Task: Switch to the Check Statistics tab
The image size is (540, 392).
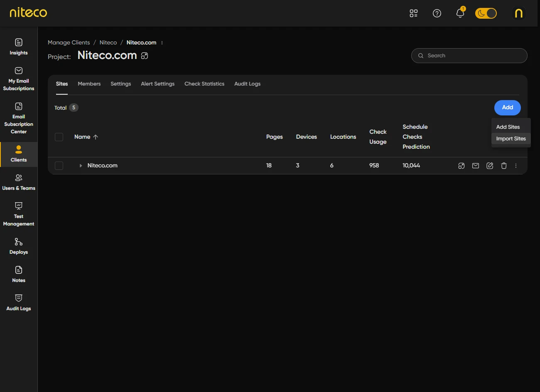Action: point(204,84)
